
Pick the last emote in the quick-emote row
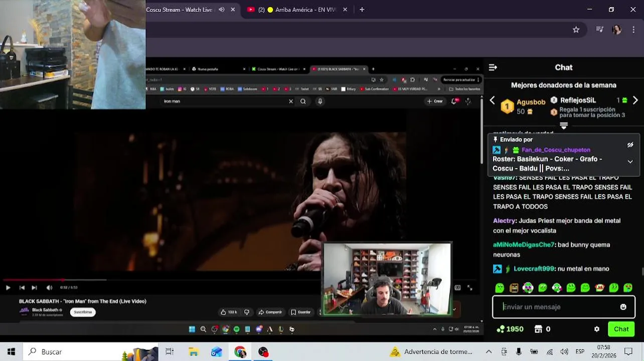click(628, 288)
